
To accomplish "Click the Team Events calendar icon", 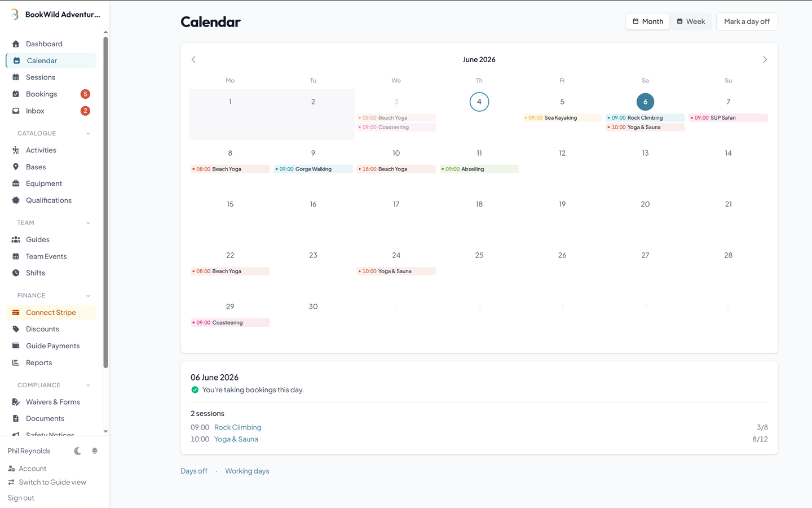I will point(16,256).
